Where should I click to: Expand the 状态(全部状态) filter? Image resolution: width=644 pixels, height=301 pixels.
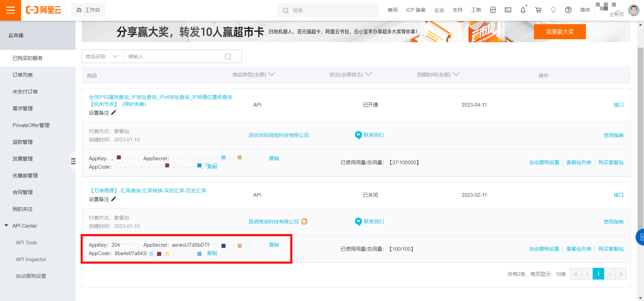[x=351, y=74]
